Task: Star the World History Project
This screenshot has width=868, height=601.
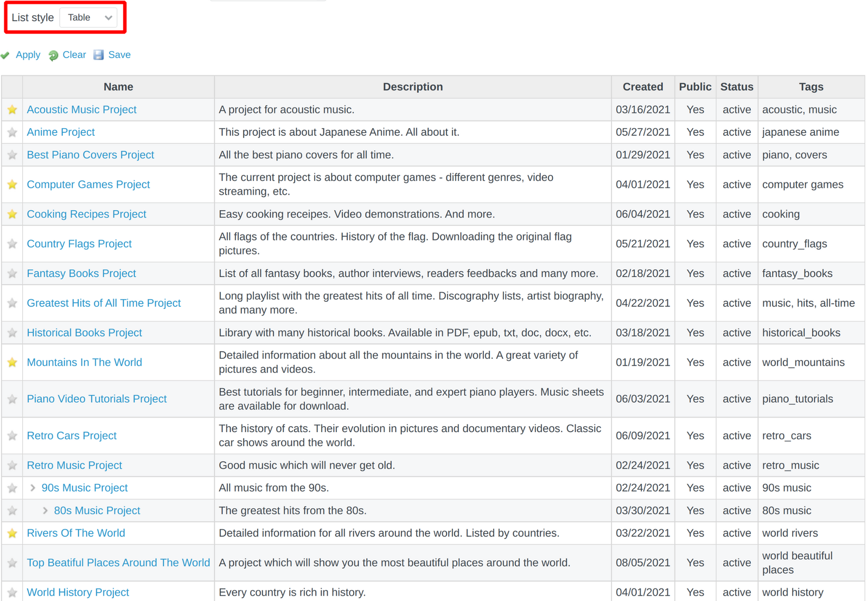Action: [12, 592]
